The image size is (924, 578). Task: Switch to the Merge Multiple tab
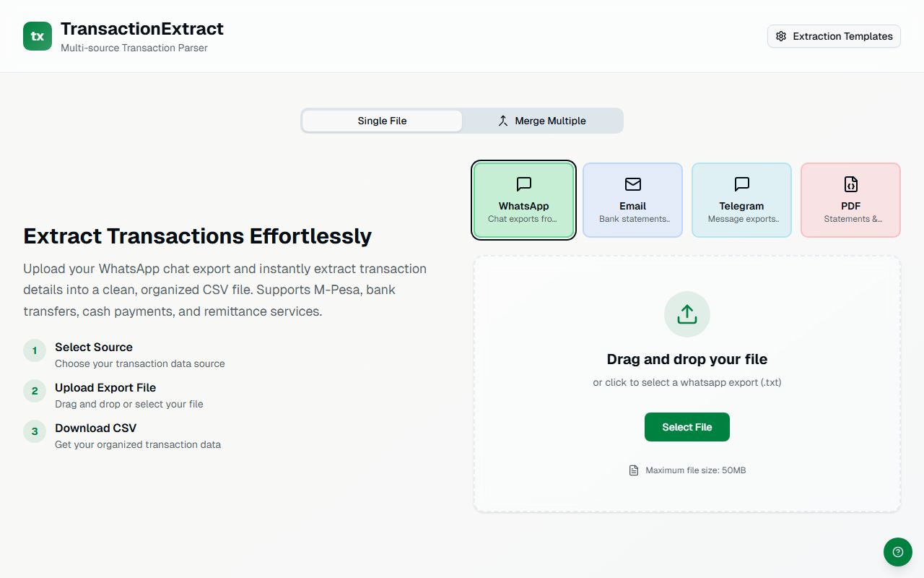click(541, 121)
